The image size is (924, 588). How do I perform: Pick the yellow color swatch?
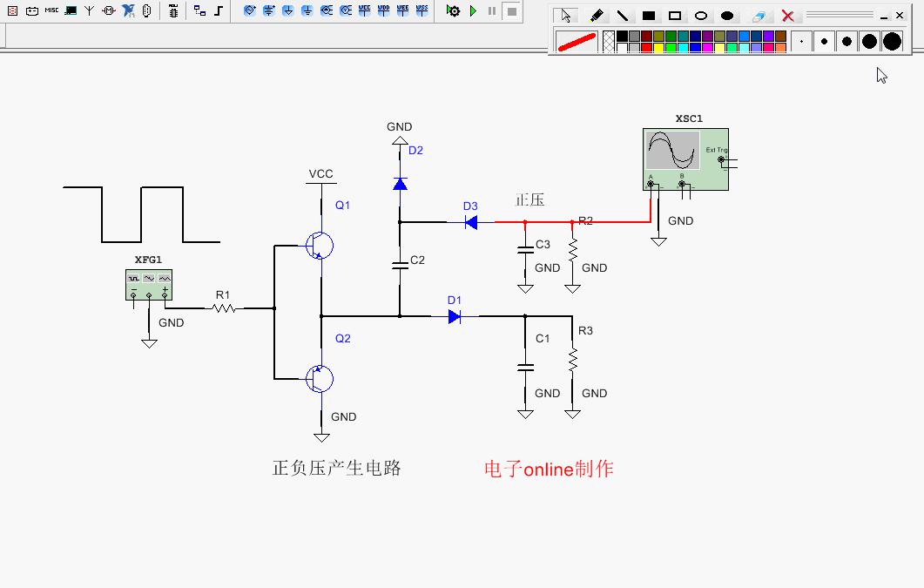[658, 48]
